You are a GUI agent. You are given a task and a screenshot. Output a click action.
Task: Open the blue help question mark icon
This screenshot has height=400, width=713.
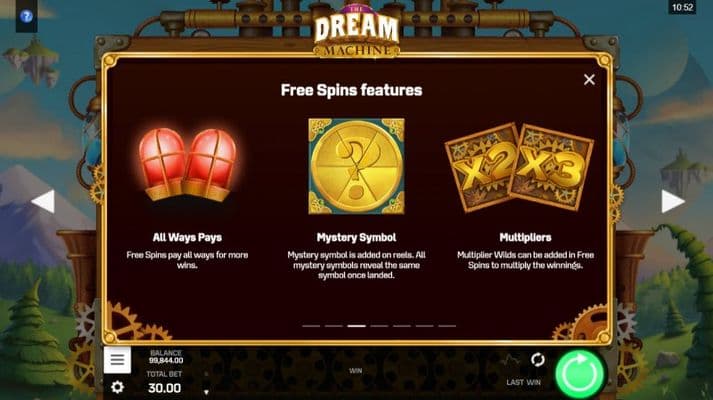[x=26, y=16]
